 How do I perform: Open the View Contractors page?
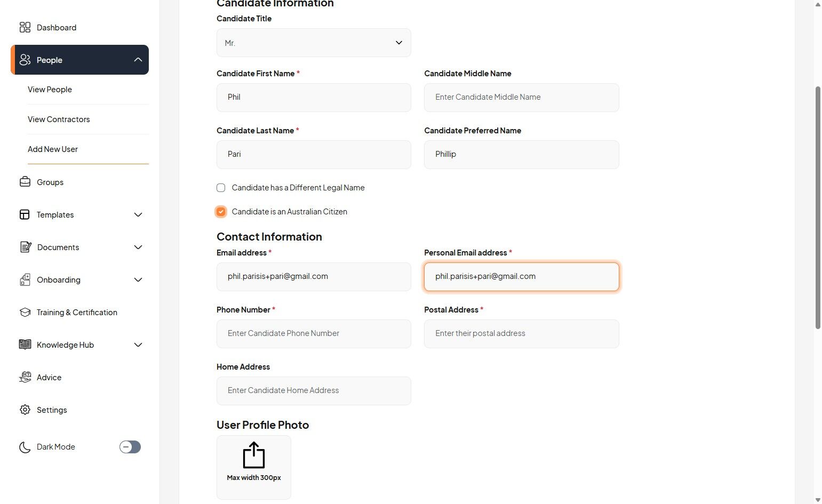click(x=59, y=119)
